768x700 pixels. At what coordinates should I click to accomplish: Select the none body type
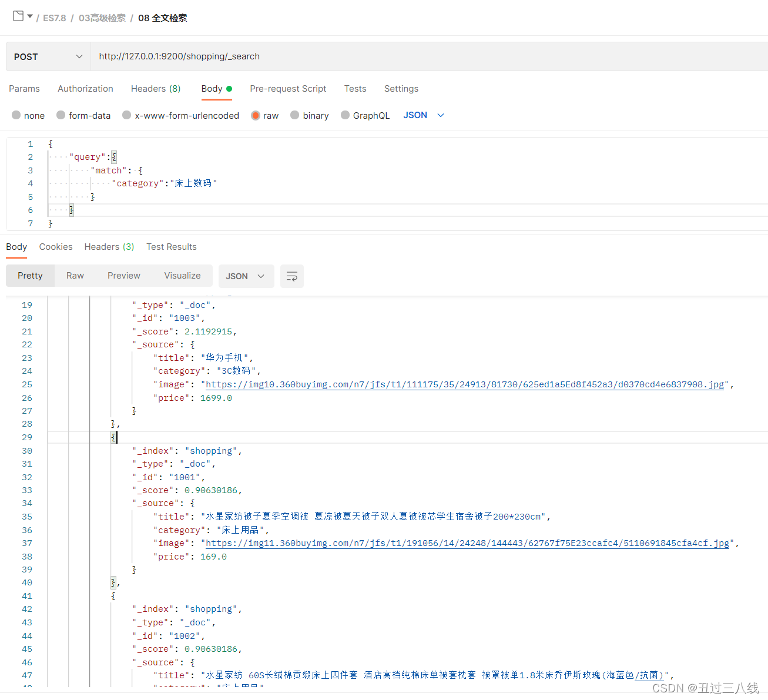coord(28,116)
